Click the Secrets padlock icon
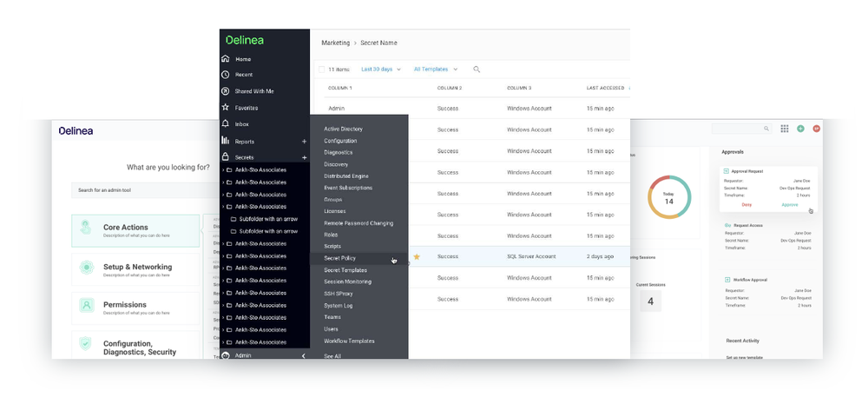This screenshot has width=868, height=404. pyautogui.click(x=226, y=157)
